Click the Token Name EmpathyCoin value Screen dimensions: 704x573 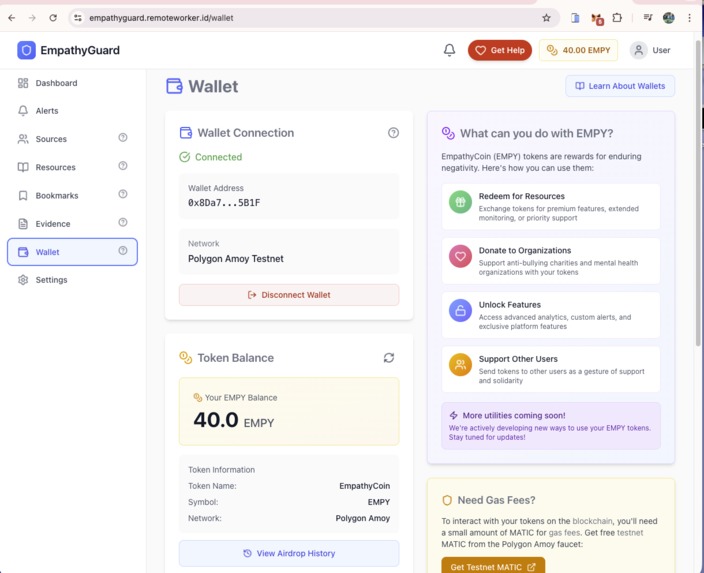(x=365, y=486)
